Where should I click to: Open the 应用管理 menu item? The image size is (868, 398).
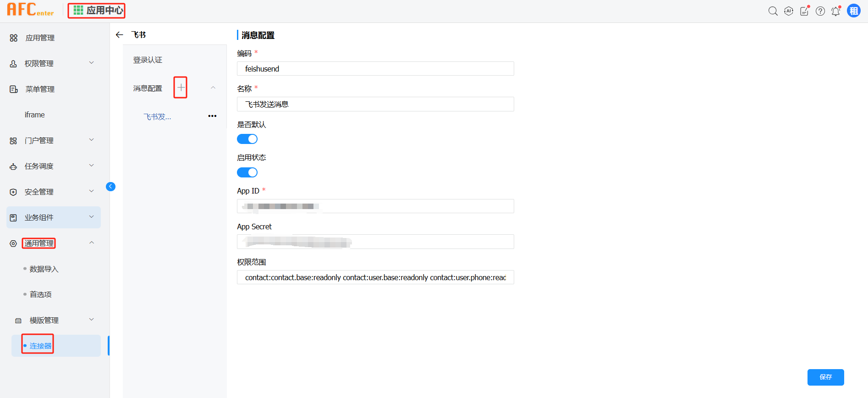click(40, 38)
